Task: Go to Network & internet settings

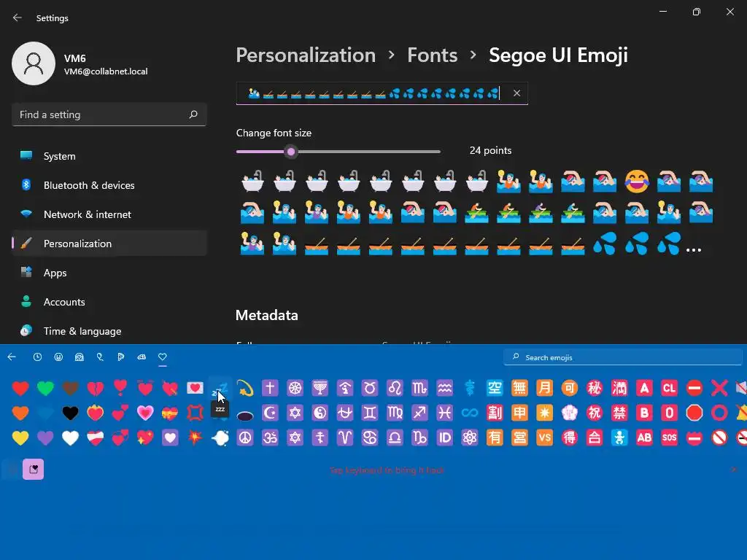Action: (x=109, y=214)
